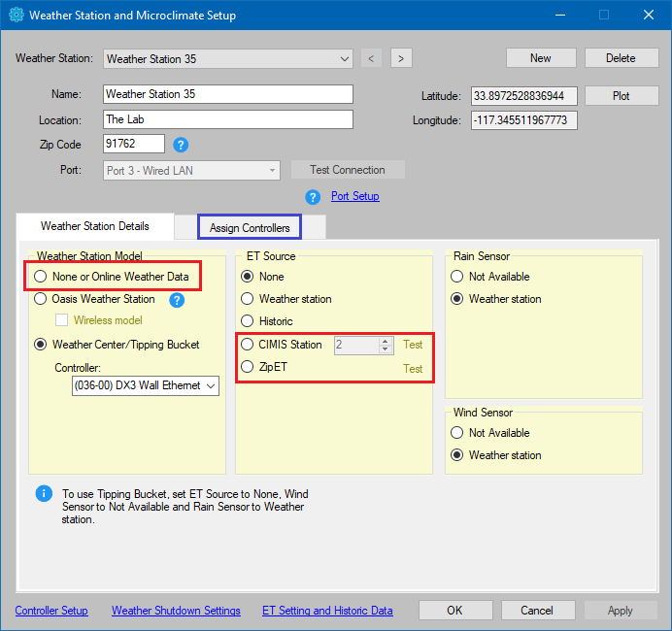Open the Controller Setup link

click(x=51, y=611)
